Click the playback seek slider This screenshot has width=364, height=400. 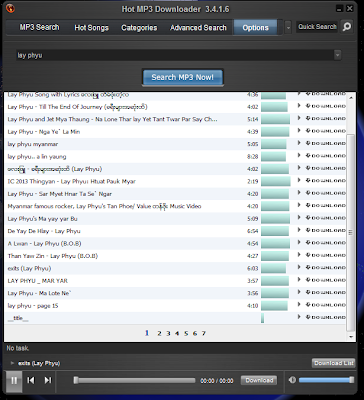(x=134, y=380)
